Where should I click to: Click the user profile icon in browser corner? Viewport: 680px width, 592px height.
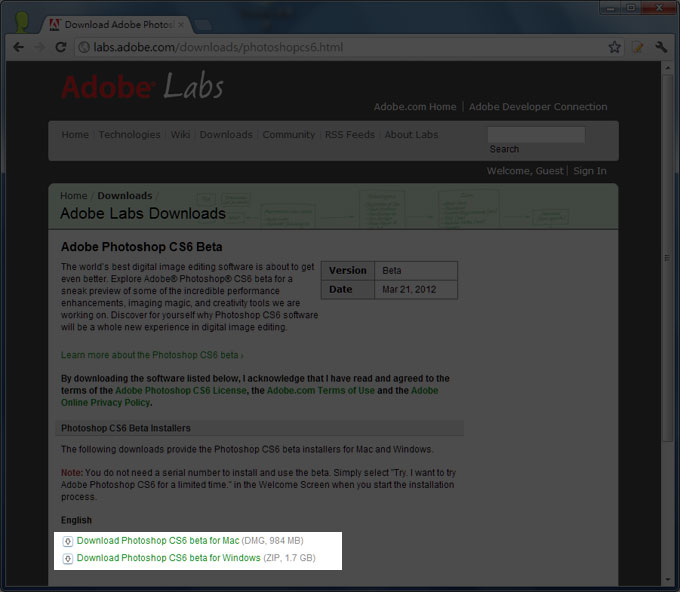pos(22,22)
